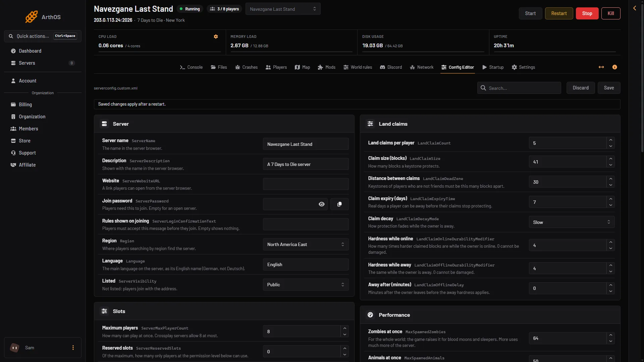This screenshot has width=644, height=362.
Task: Increase Land claims per player value
Action: tap(610, 140)
